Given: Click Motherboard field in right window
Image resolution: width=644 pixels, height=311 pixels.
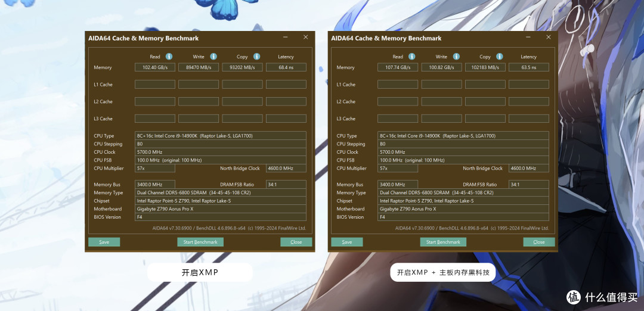Looking at the screenshot, I should (463, 209).
